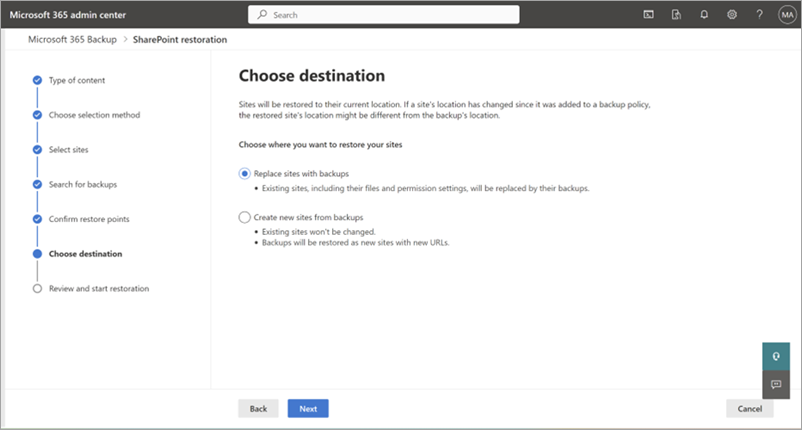Click the Microsoft 365 Backup breadcrumb link

pyautogui.click(x=68, y=39)
